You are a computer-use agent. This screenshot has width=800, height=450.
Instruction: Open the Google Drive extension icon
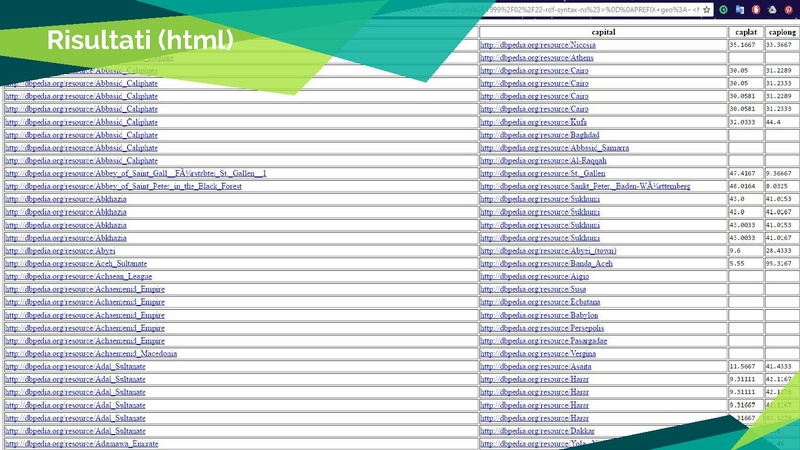point(772,10)
